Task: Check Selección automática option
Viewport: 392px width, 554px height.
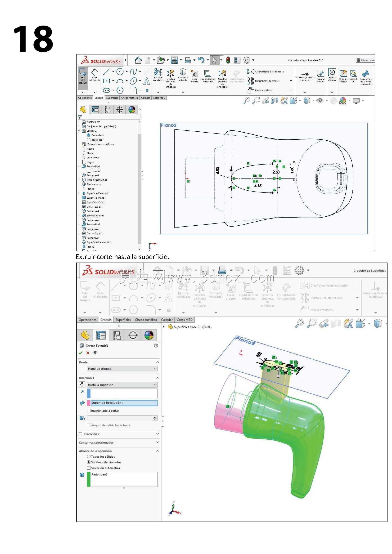Action: (89, 468)
